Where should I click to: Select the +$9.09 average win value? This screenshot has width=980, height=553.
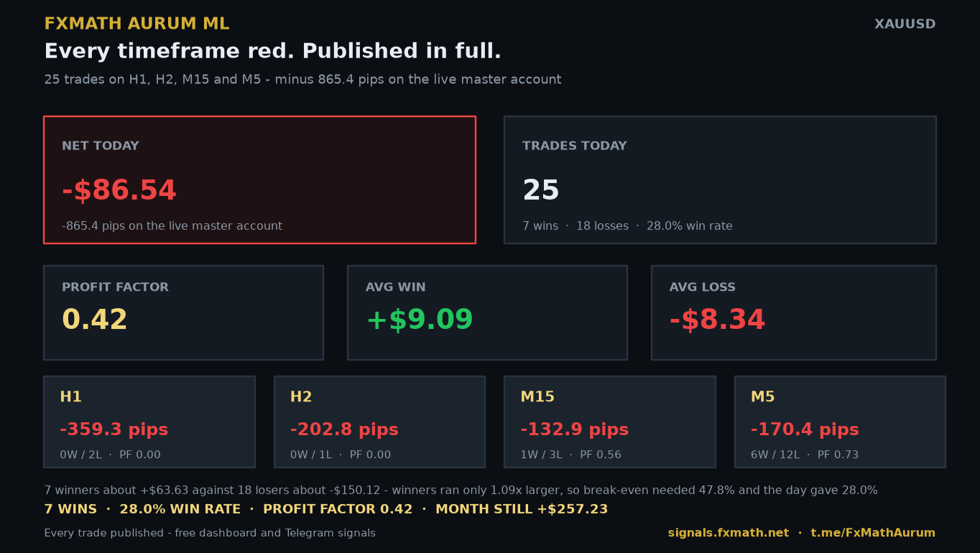(x=420, y=320)
